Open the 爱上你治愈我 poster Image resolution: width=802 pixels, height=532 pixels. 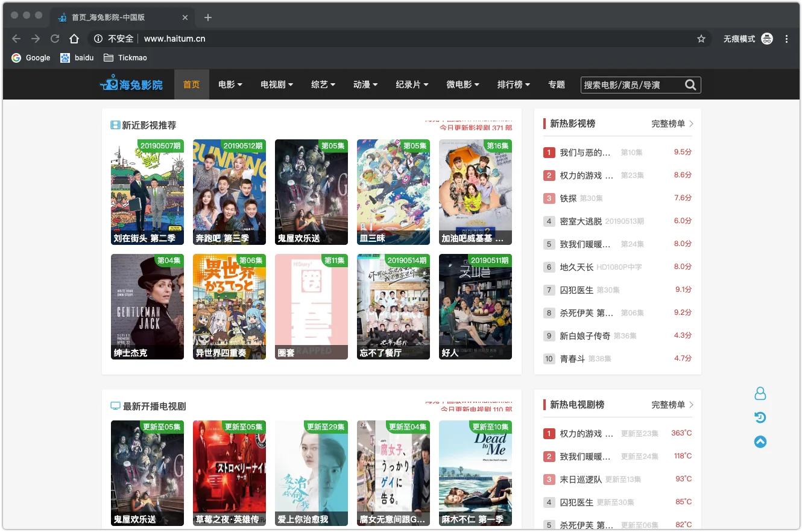click(311, 473)
